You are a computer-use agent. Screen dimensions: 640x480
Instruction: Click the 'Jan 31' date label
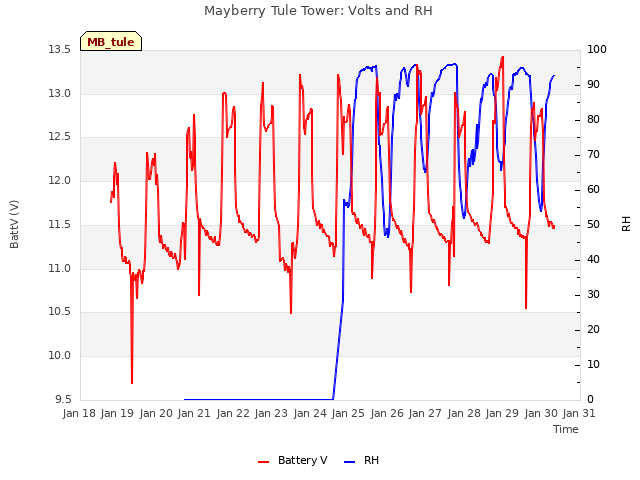point(579,413)
